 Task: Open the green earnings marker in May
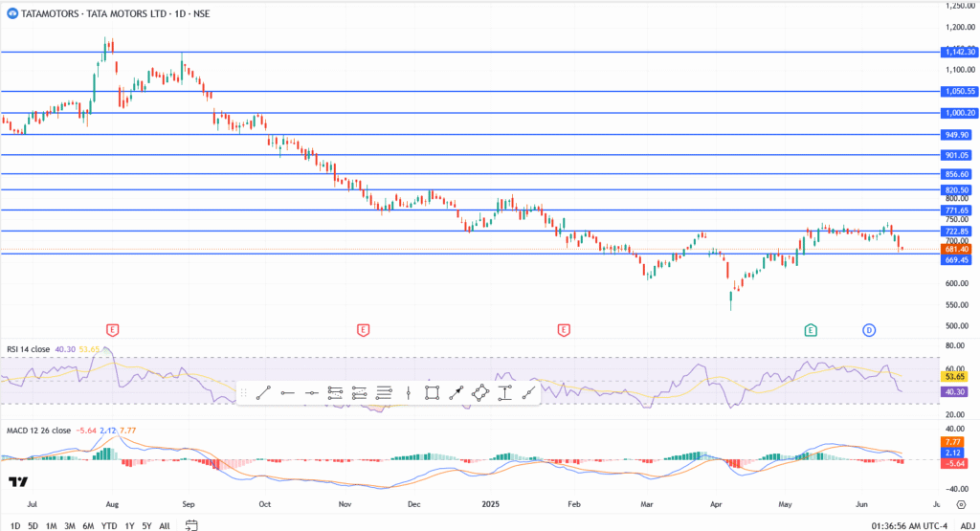coord(811,330)
